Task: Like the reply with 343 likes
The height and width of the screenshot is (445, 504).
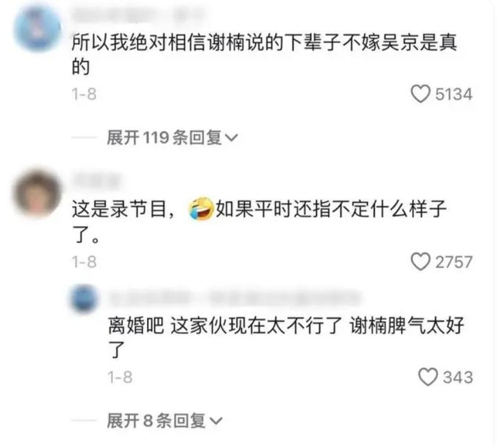Action: point(428,377)
